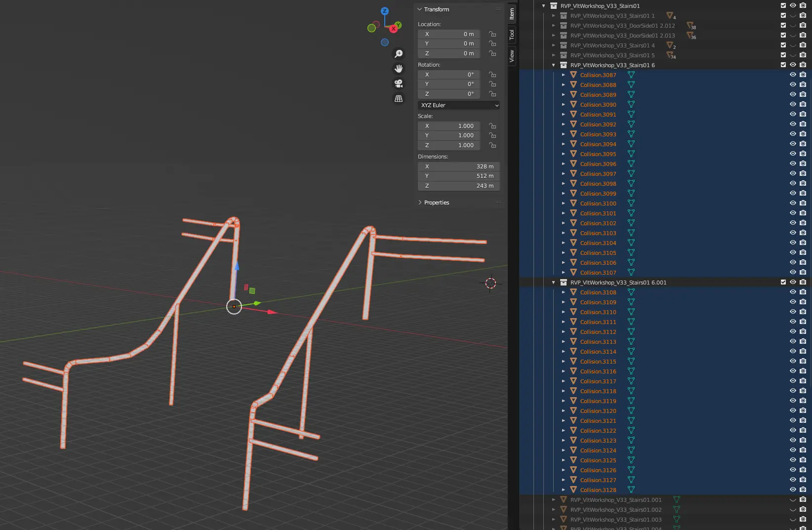The width and height of the screenshot is (812, 530).
Task: Click mesh data icon for Collision.3100
Action: coord(631,203)
